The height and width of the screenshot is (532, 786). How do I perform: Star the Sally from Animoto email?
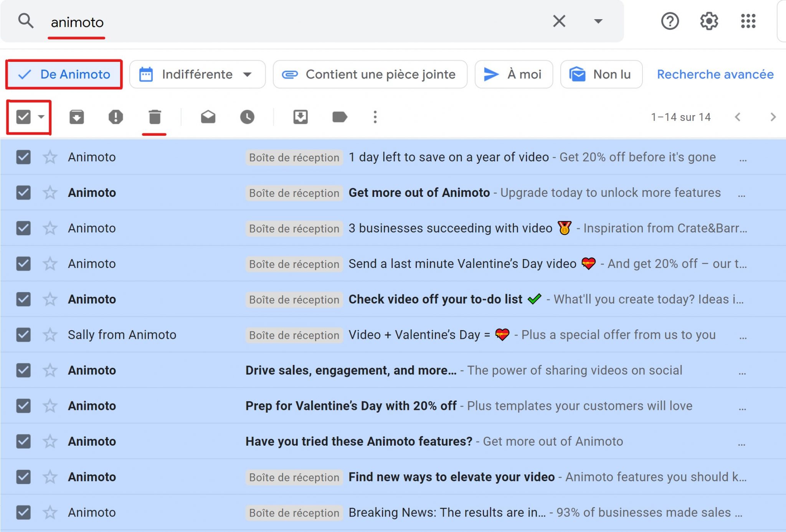click(50, 335)
